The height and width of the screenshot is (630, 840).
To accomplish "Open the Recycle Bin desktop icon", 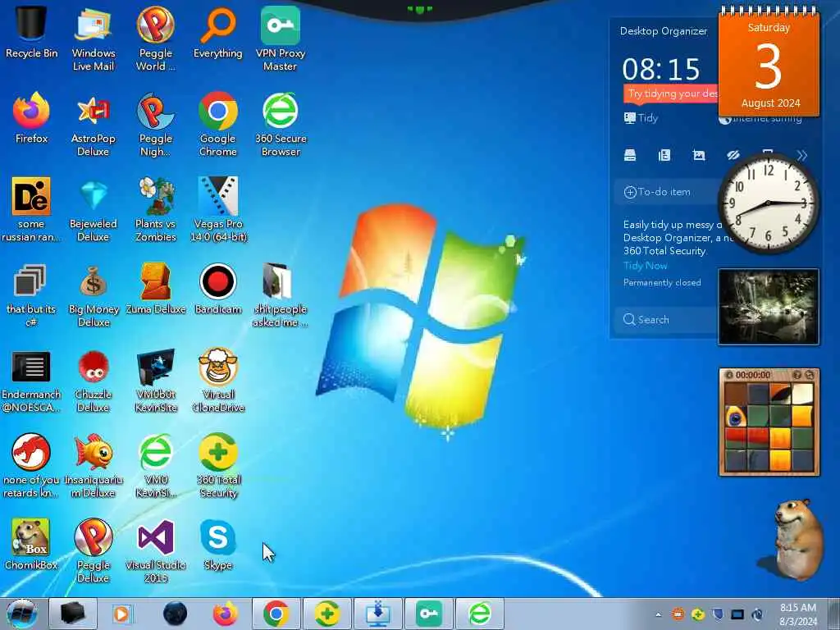I will point(31,32).
